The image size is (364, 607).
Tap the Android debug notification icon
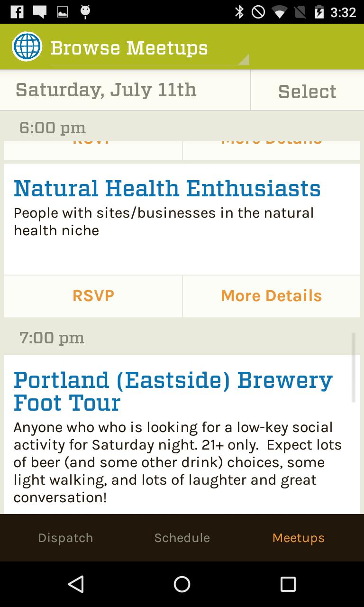[85, 12]
